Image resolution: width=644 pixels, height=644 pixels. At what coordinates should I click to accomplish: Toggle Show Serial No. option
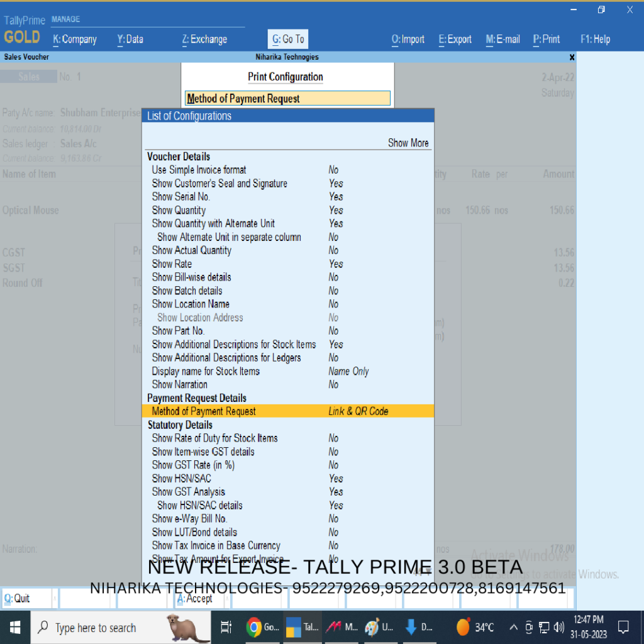coord(287,197)
